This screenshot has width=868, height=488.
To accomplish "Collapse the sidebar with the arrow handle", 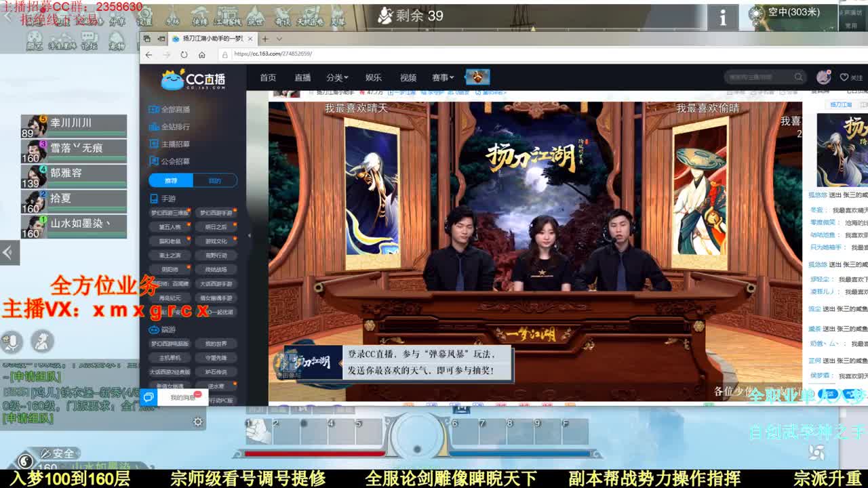I will click(249, 236).
